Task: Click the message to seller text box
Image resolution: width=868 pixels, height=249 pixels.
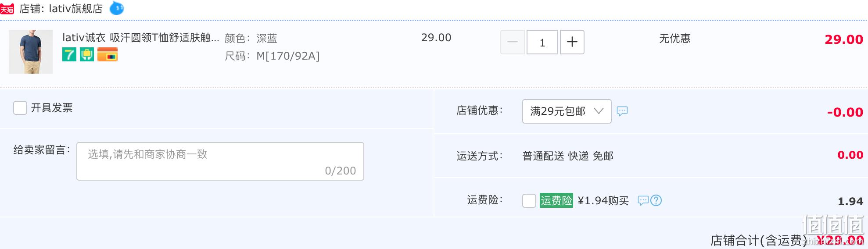Action: (220, 161)
